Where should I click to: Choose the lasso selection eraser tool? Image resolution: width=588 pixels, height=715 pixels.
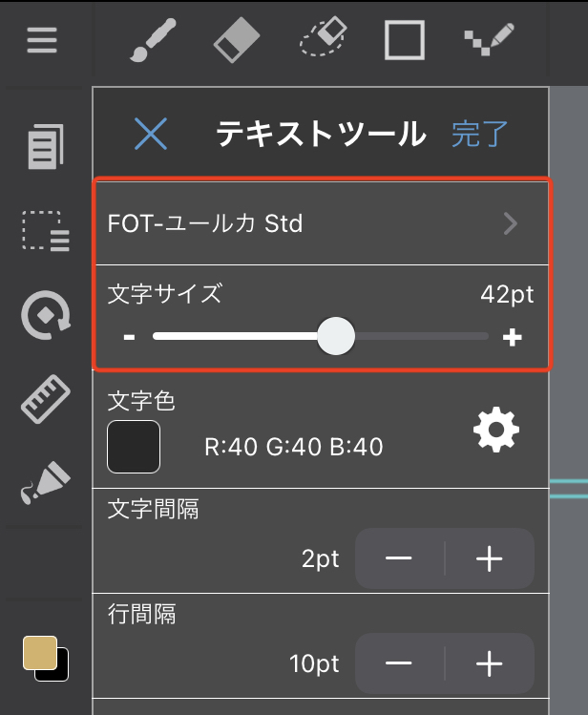point(323,40)
